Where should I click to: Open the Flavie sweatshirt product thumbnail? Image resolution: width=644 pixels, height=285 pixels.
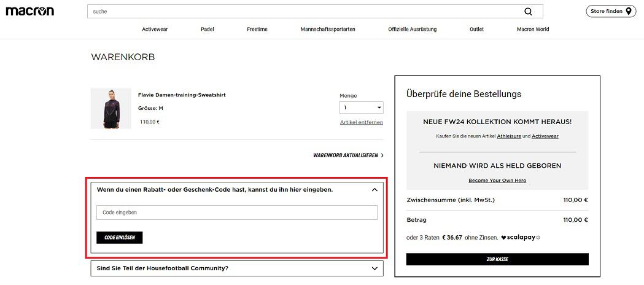pyautogui.click(x=111, y=109)
